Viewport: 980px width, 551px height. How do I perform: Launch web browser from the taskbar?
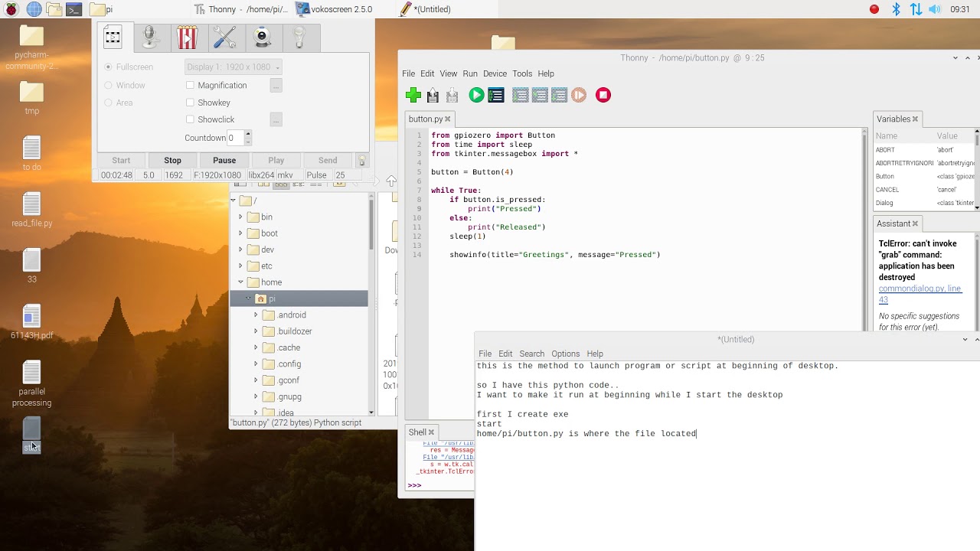click(x=34, y=9)
